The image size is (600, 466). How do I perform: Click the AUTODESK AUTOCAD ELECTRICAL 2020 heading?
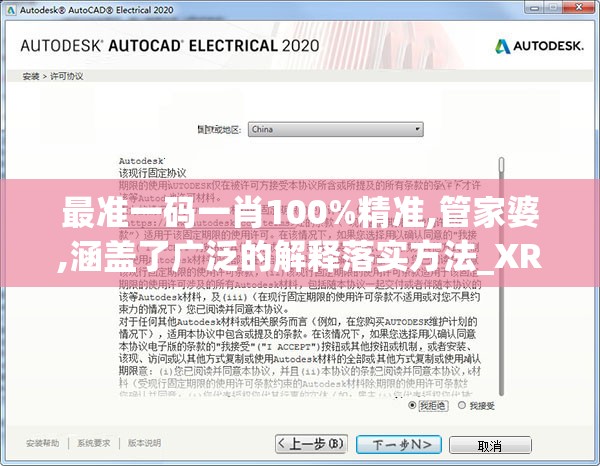[x=170, y=46]
